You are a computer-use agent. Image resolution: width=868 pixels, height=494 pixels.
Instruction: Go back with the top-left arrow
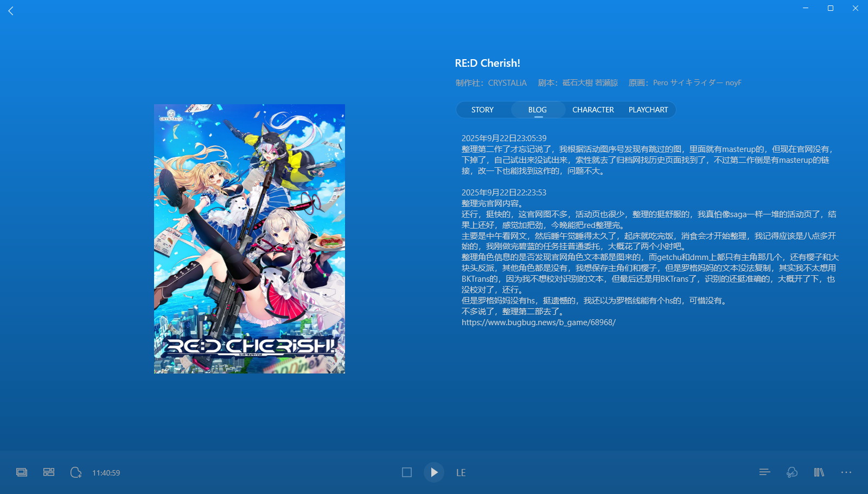(x=11, y=11)
